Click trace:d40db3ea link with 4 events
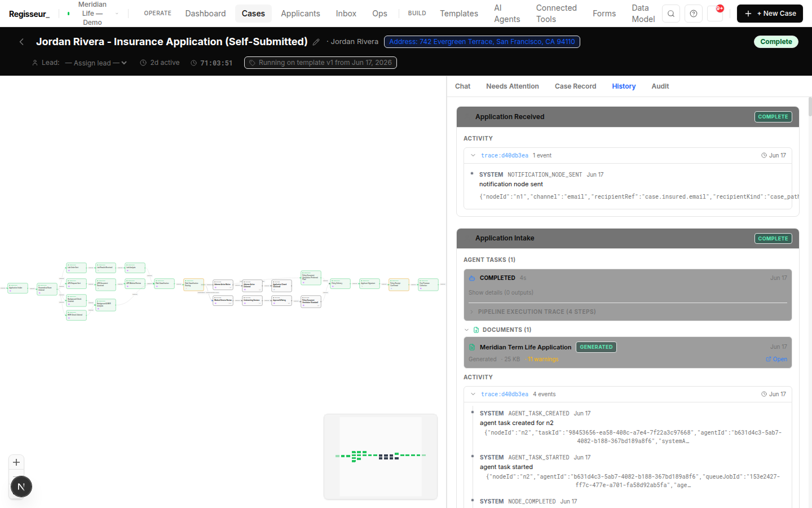 (x=505, y=394)
